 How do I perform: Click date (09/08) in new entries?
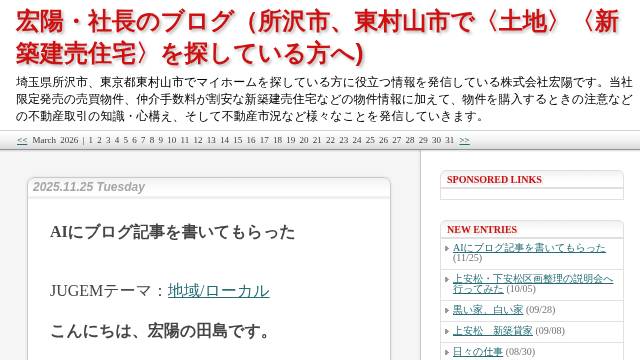[550, 331]
